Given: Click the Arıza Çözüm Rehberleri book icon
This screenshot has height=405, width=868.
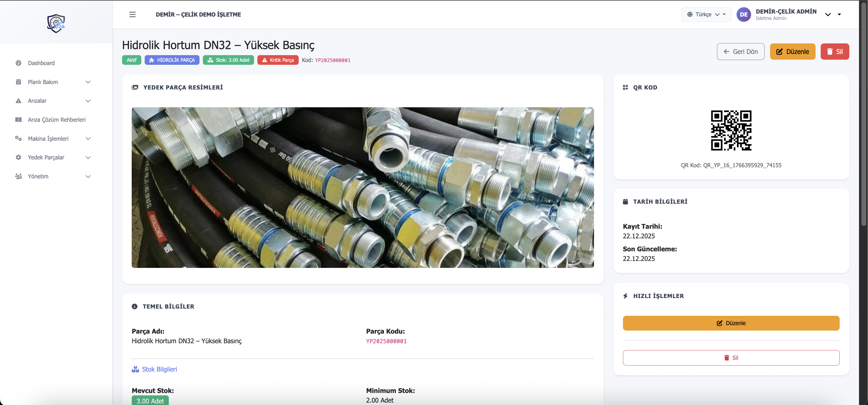Looking at the screenshot, I should click(x=18, y=120).
